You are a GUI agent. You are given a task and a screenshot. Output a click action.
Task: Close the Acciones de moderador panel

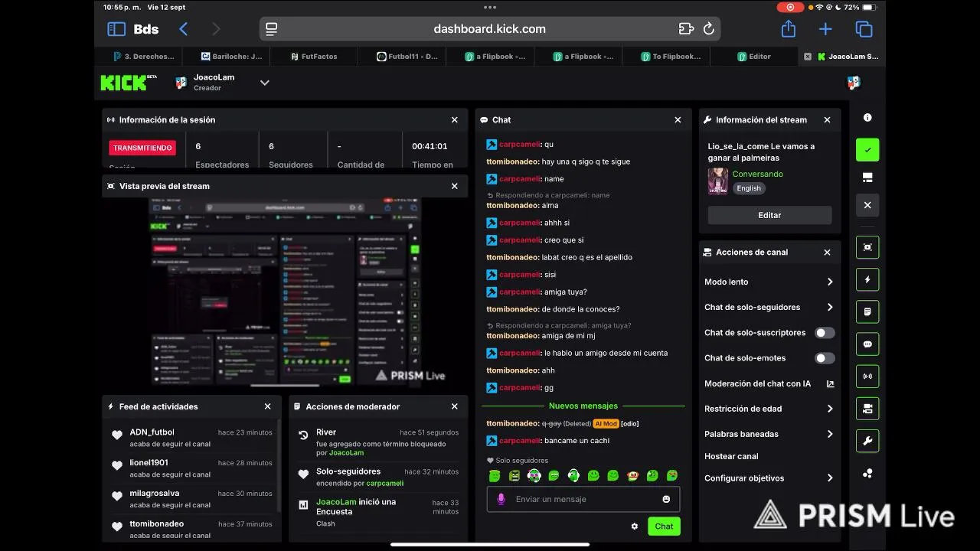[454, 406]
